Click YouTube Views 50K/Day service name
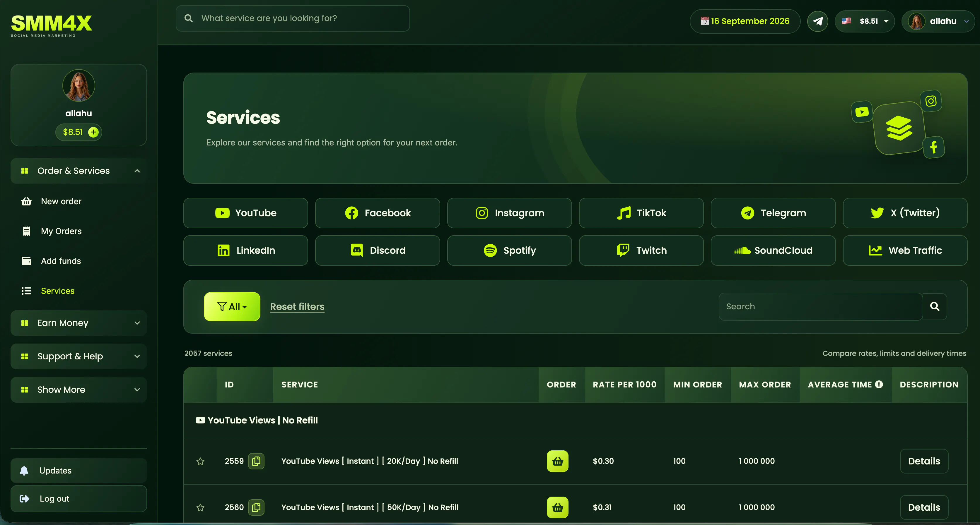Viewport: 980px width, 525px height. (x=370, y=507)
